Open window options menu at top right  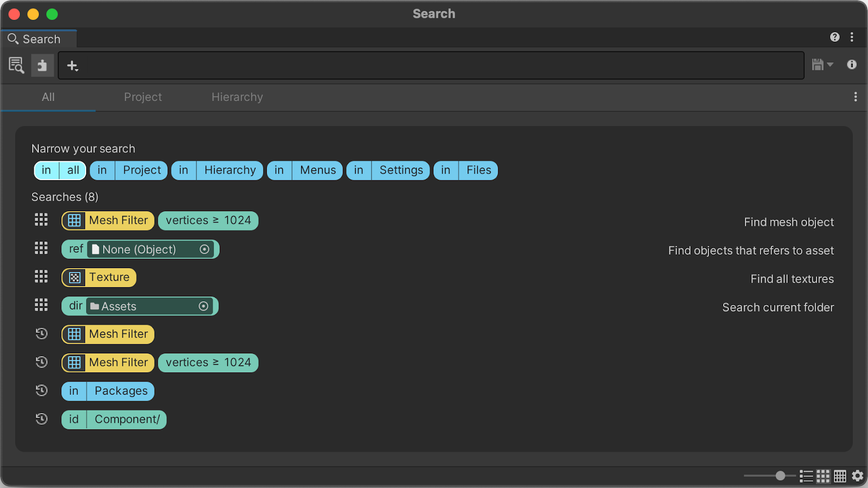click(852, 37)
